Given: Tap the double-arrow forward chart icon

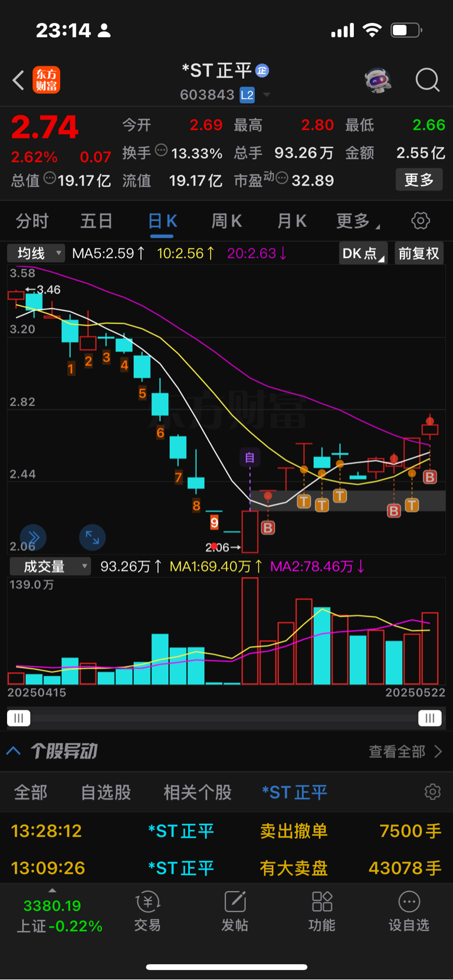Looking at the screenshot, I should pos(33,537).
